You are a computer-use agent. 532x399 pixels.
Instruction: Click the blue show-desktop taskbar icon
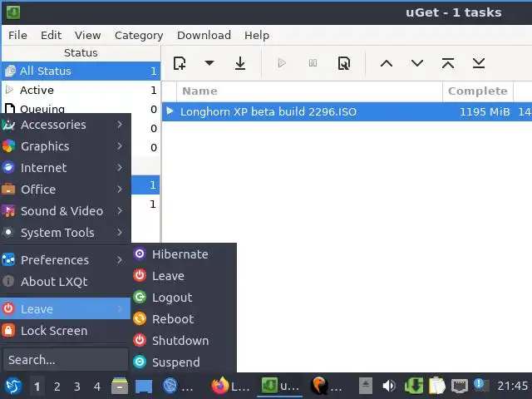(x=144, y=386)
